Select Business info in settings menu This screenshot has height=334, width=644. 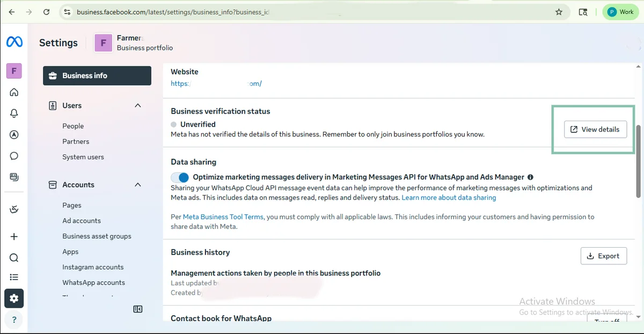click(x=97, y=76)
